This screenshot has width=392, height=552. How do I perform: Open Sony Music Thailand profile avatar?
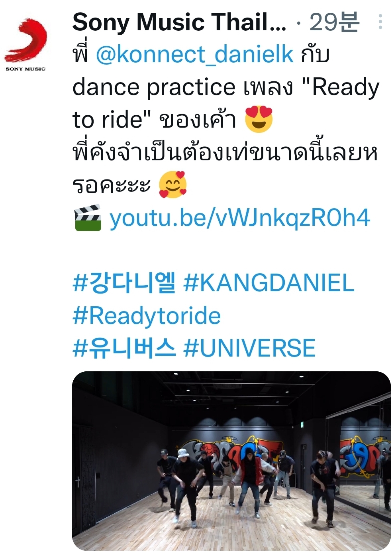(25, 44)
